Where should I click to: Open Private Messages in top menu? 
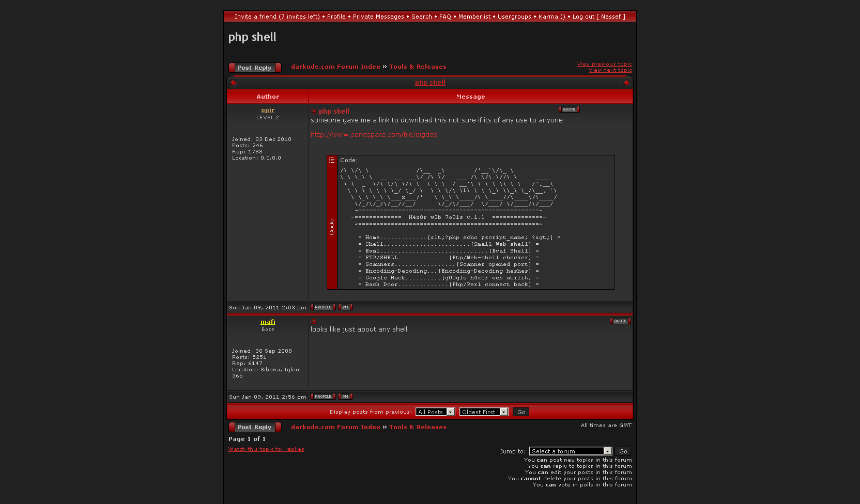pyautogui.click(x=378, y=17)
